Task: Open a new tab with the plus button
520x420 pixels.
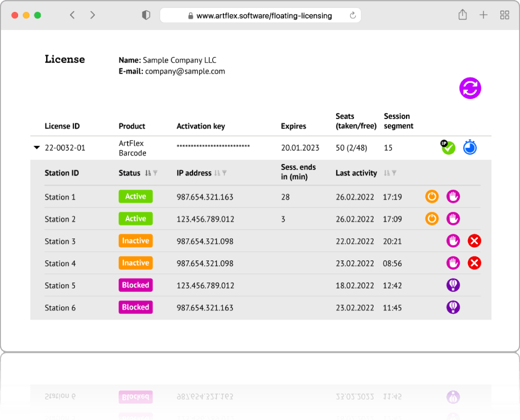Action: [483, 15]
